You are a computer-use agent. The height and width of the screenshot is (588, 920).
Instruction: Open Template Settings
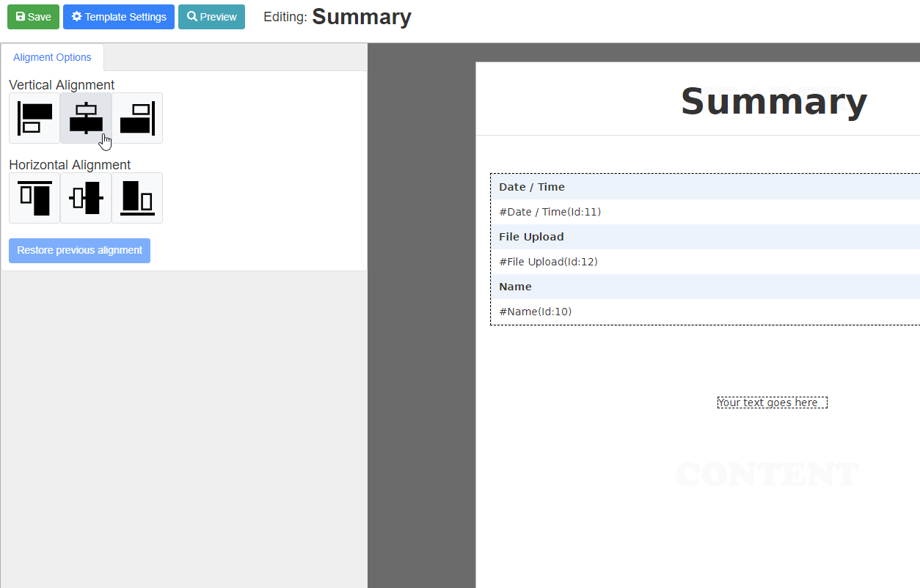pyautogui.click(x=119, y=17)
